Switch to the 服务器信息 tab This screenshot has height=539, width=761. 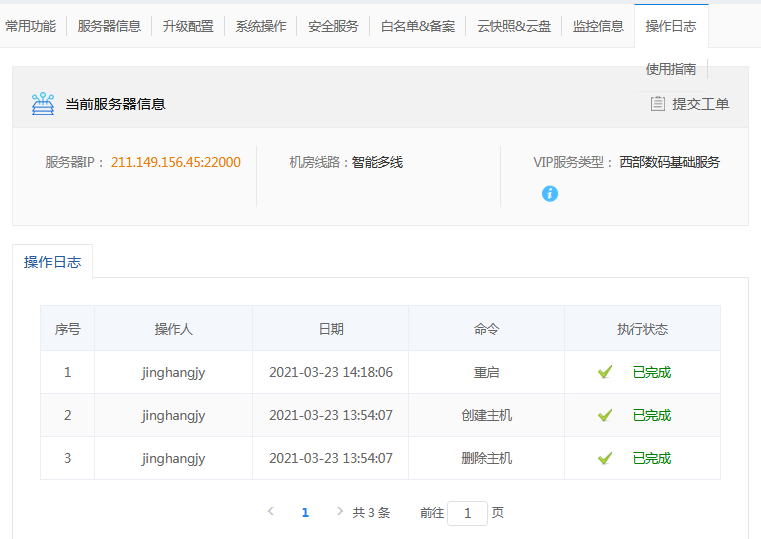point(109,26)
